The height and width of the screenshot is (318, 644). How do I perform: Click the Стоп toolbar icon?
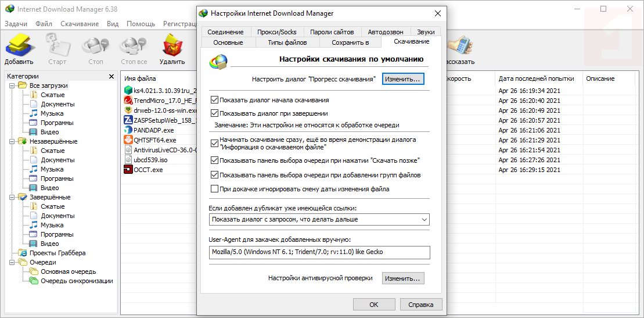[x=95, y=45]
